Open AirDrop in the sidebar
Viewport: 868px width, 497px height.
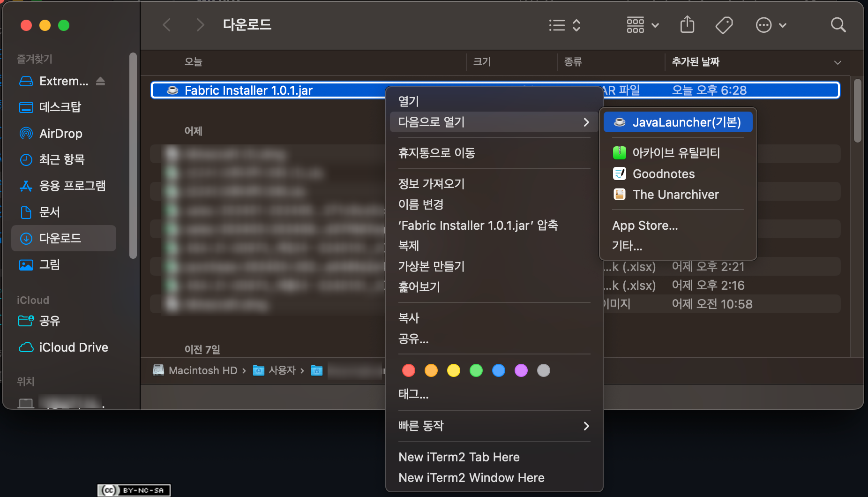[64, 134]
